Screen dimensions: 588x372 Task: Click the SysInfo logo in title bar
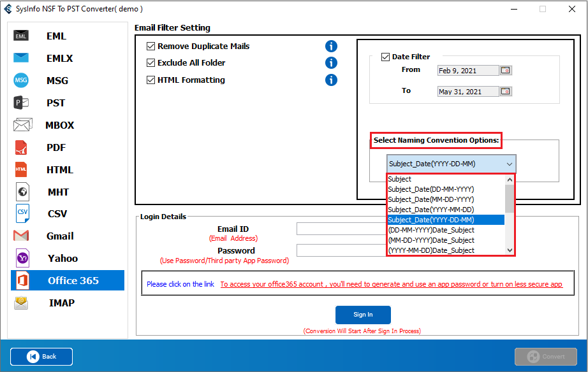pos(8,9)
